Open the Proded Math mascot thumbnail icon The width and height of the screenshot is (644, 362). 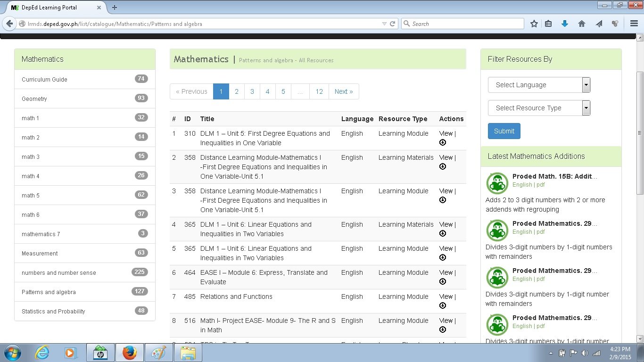coord(497,183)
